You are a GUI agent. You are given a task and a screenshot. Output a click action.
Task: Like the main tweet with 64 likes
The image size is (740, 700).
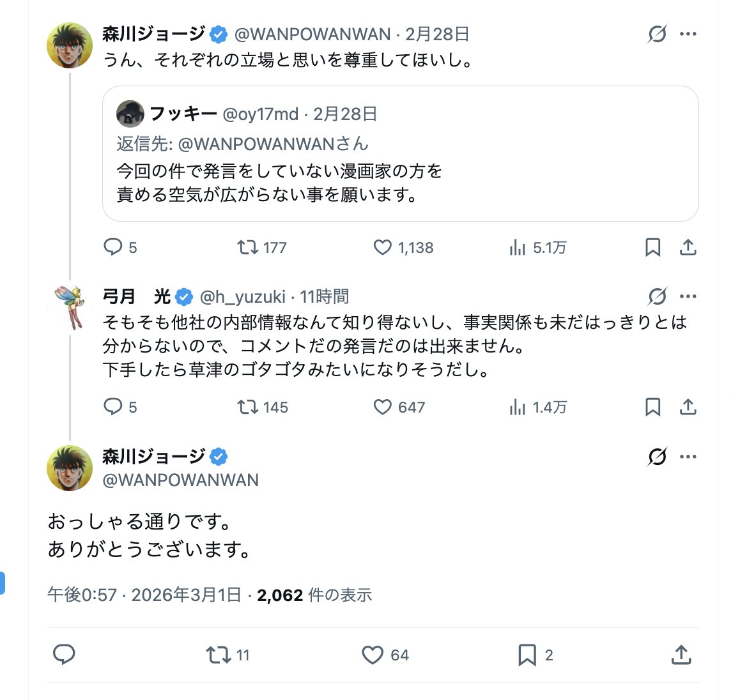point(373,655)
